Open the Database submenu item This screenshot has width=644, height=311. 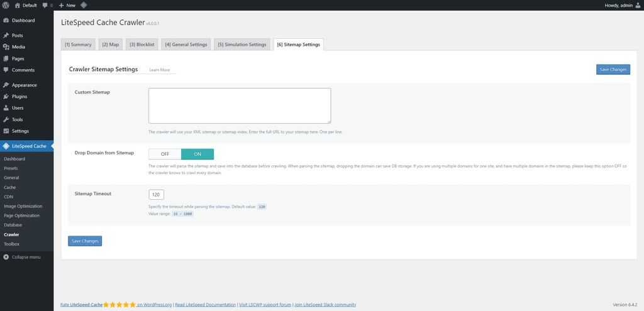13,225
